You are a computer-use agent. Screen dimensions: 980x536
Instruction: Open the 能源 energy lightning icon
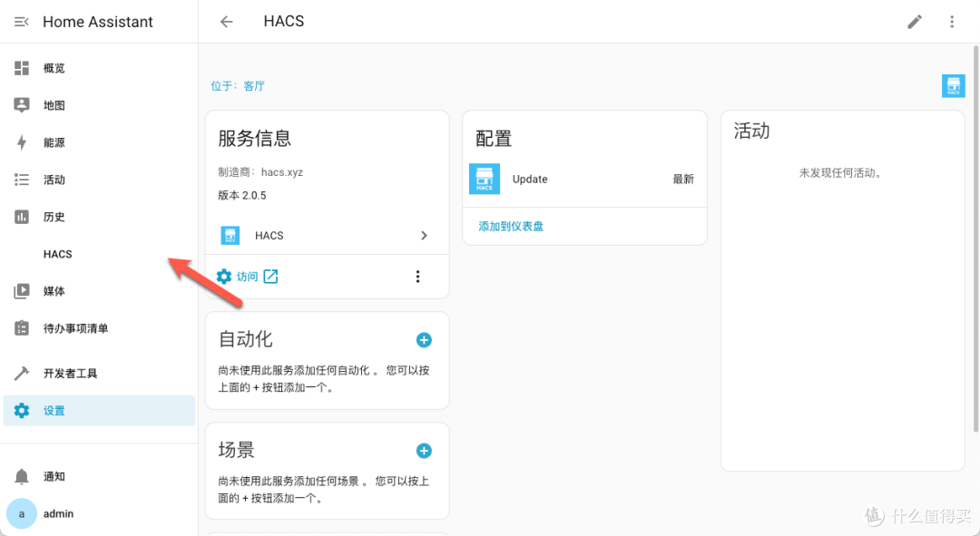(22, 142)
